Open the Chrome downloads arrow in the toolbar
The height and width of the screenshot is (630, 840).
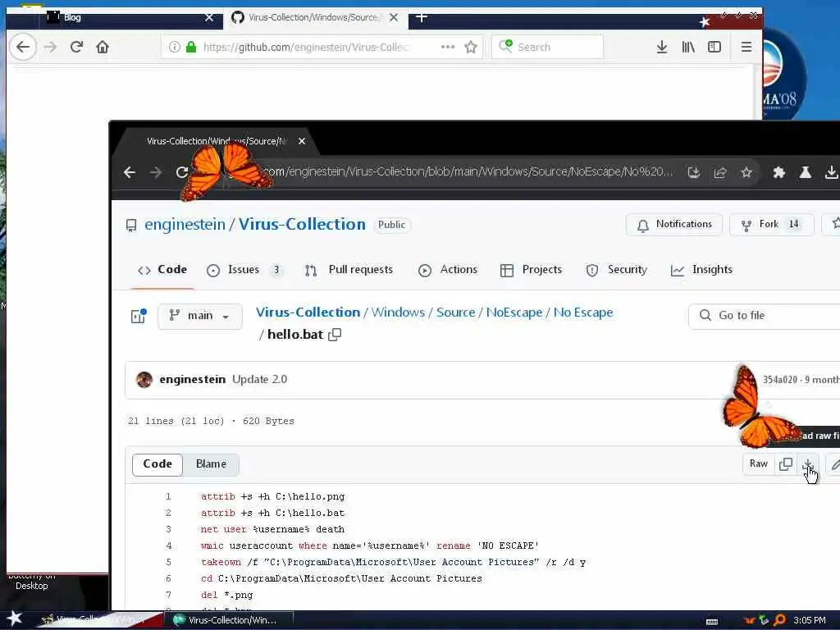(831, 172)
